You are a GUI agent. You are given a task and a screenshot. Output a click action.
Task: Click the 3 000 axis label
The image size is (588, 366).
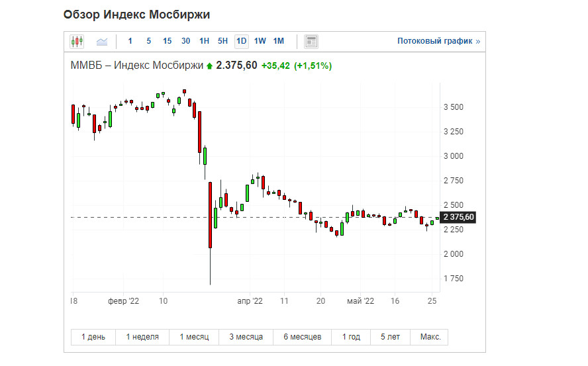pyautogui.click(x=454, y=156)
